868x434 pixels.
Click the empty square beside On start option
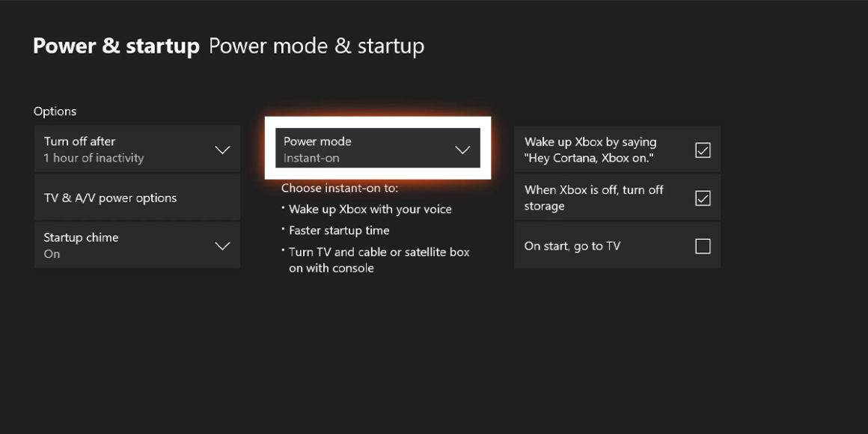702,245
